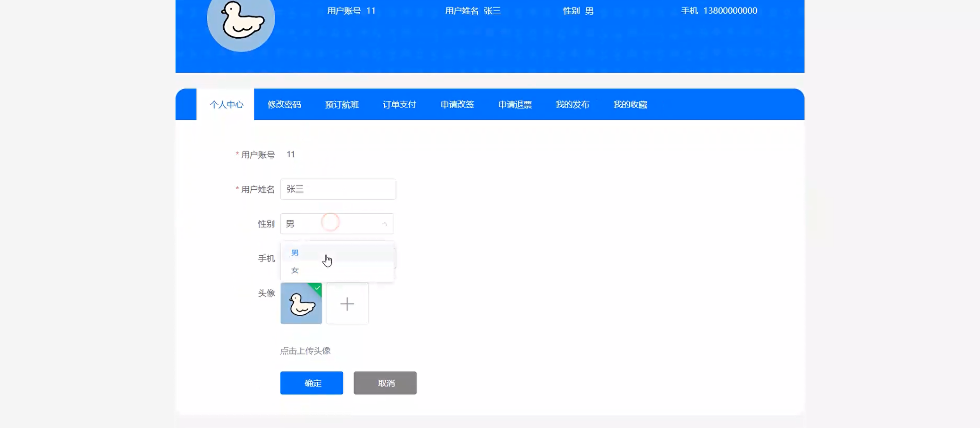Click the 确定 confirm button
The height and width of the screenshot is (428, 980).
pos(312,383)
